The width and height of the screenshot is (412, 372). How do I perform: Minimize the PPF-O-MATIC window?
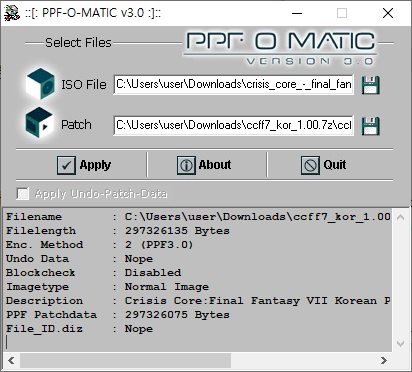297,13
